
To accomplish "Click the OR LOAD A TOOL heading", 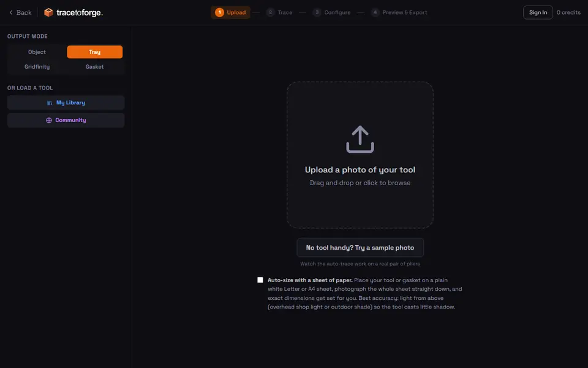I will pos(30,88).
